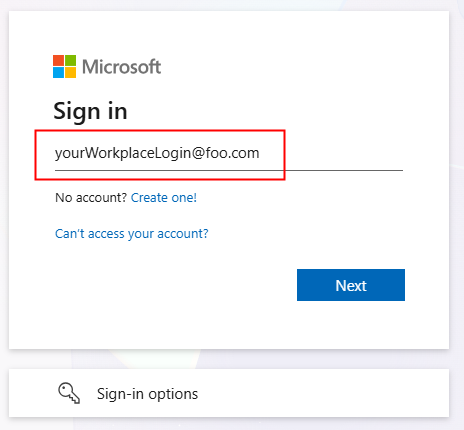Viewport: 464px width, 430px height.
Task: Click the empty right end of email field
Action: point(343,153)
